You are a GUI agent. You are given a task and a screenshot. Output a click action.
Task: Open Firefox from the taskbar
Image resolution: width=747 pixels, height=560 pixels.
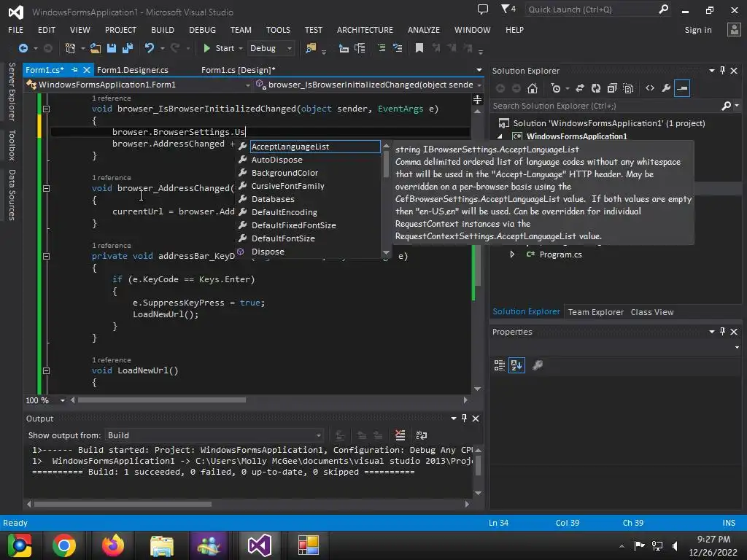click(x=113, y=545)
